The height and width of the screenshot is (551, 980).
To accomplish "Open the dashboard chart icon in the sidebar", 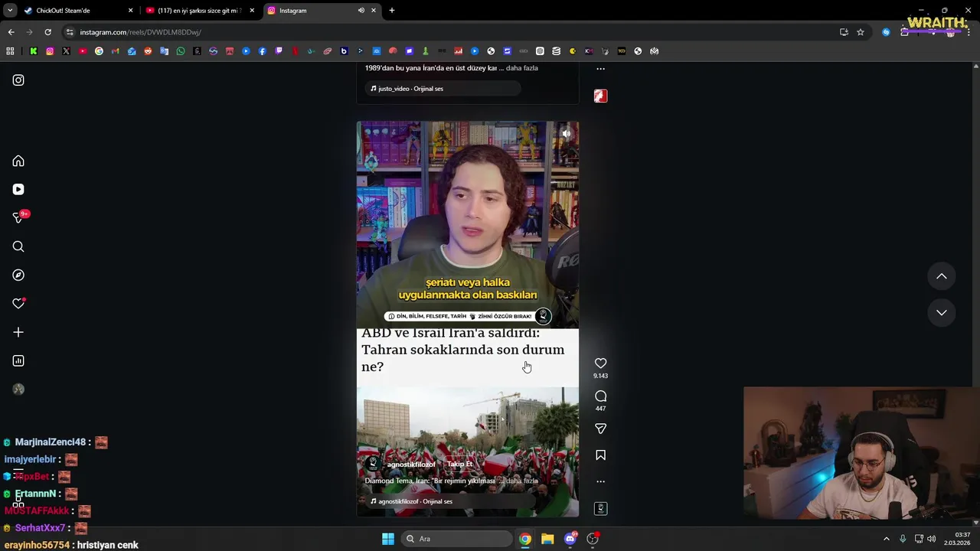I will [18, 361].
